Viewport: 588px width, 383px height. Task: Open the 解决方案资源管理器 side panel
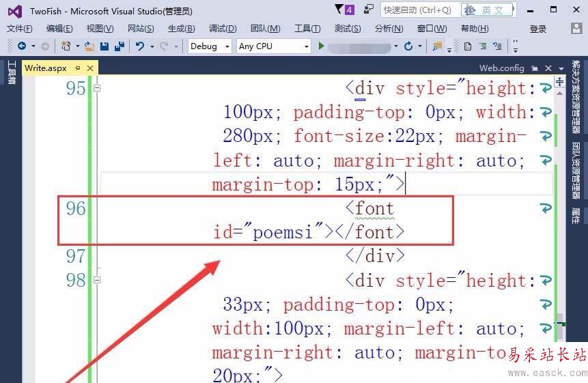(x=576, y=97)
